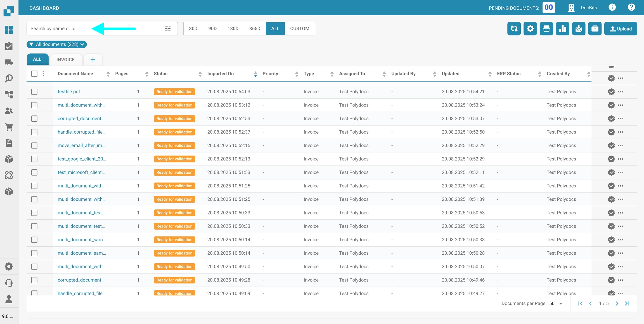
Task: Click the shopping cart sidebar icon
Action: click(9, 127)
